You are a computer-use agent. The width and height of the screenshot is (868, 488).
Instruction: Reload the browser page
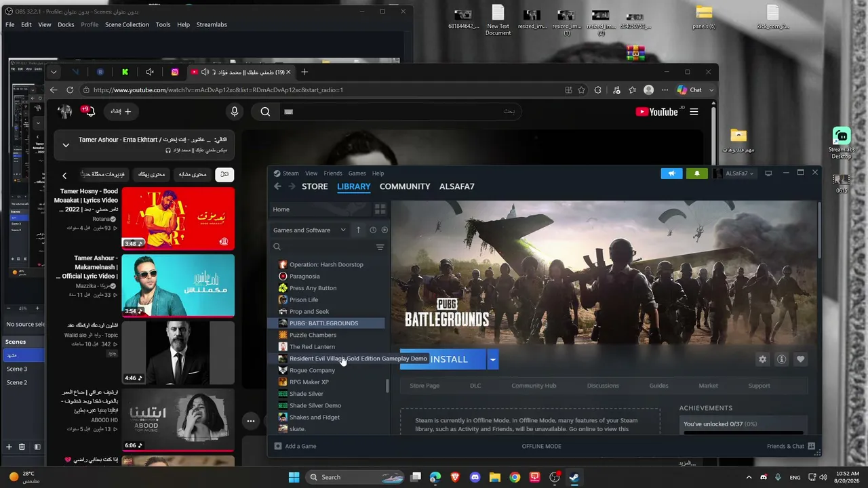click(x=70, y=90)
